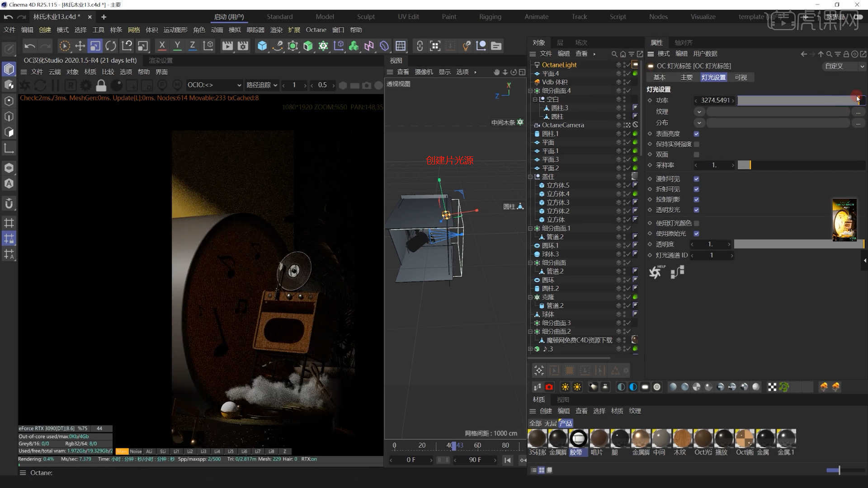
Task: Collapse the 克隆 object in tree
Action: [530, 297]
